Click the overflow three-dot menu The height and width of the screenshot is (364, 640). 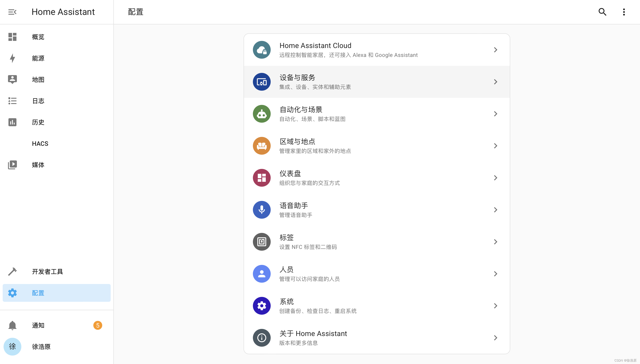624,12
